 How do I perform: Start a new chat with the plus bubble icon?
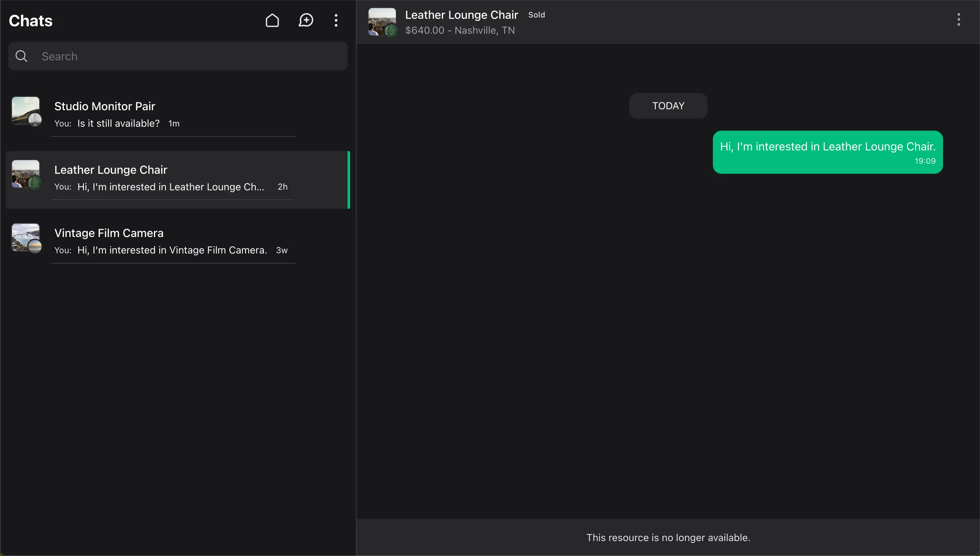(306, 20)
